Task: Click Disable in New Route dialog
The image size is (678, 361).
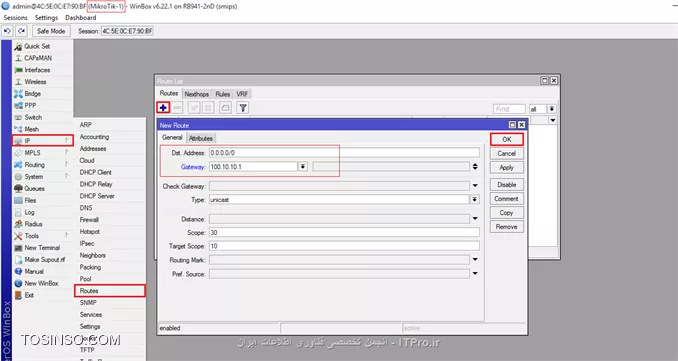Action: [x=507, y=185]
